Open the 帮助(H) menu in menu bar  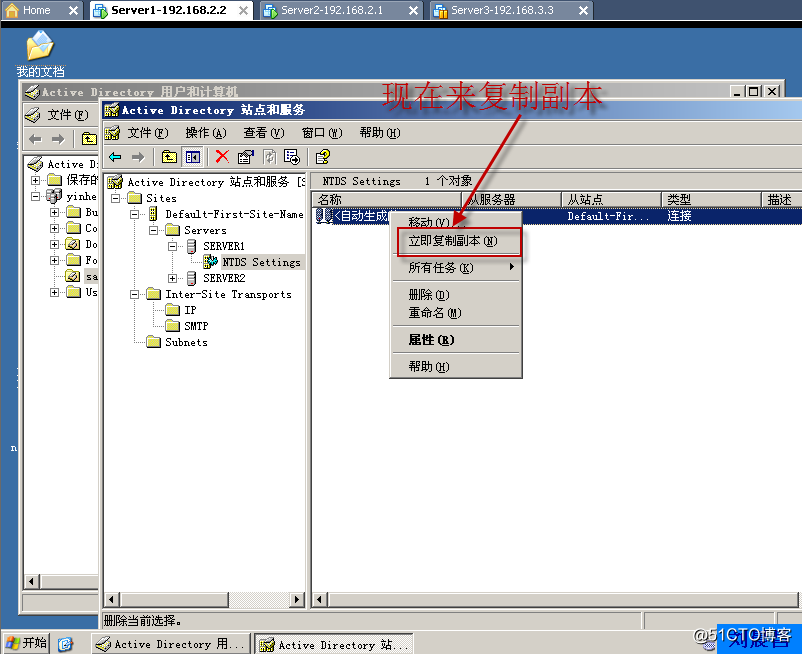pos(380,133)
